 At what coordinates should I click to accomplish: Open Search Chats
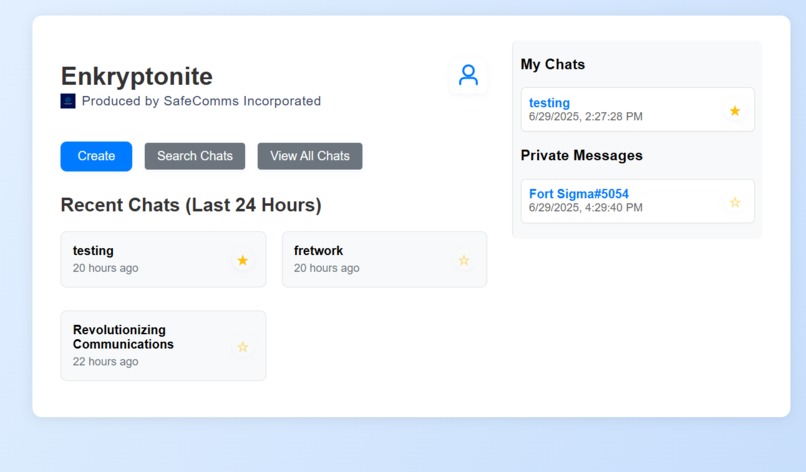pos(195,156)
